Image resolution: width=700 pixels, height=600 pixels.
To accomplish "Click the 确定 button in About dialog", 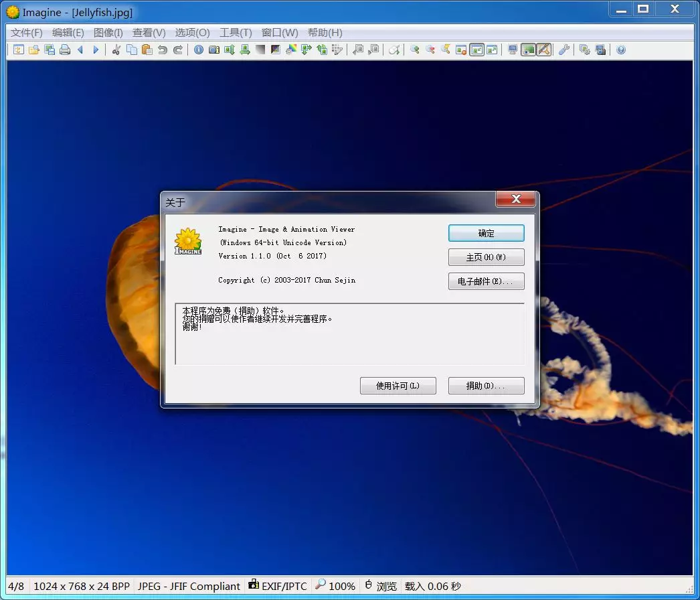I will (x=486, y=233).
